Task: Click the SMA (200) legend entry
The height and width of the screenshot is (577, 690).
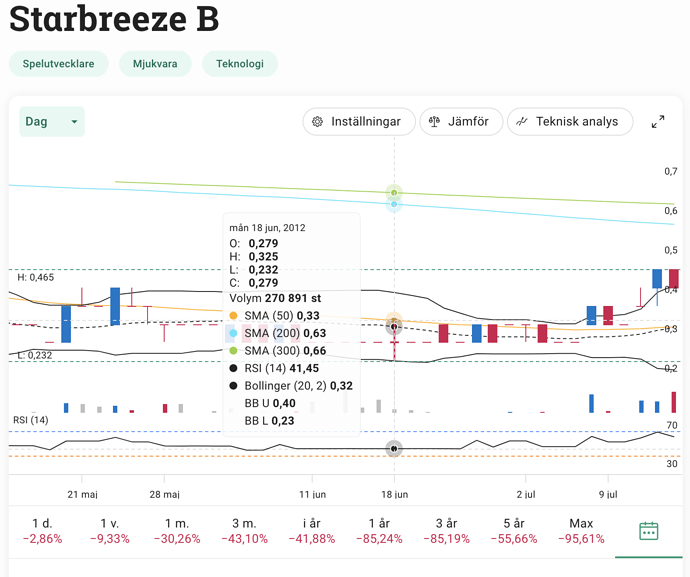Action: pos(278,333)
